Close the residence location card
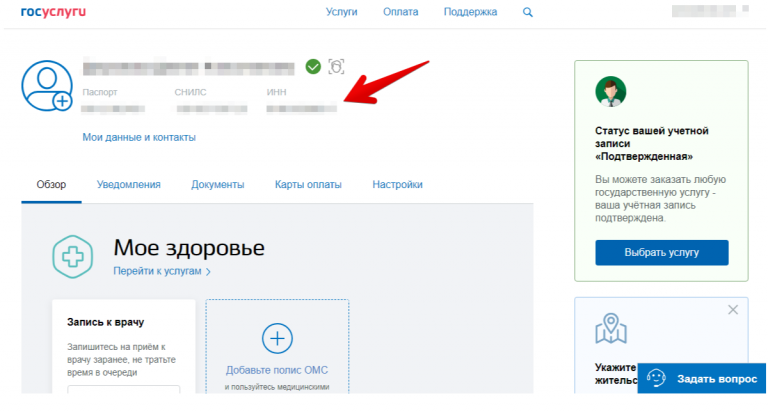This screenshot has height=412, width=768. click(732, 310)
